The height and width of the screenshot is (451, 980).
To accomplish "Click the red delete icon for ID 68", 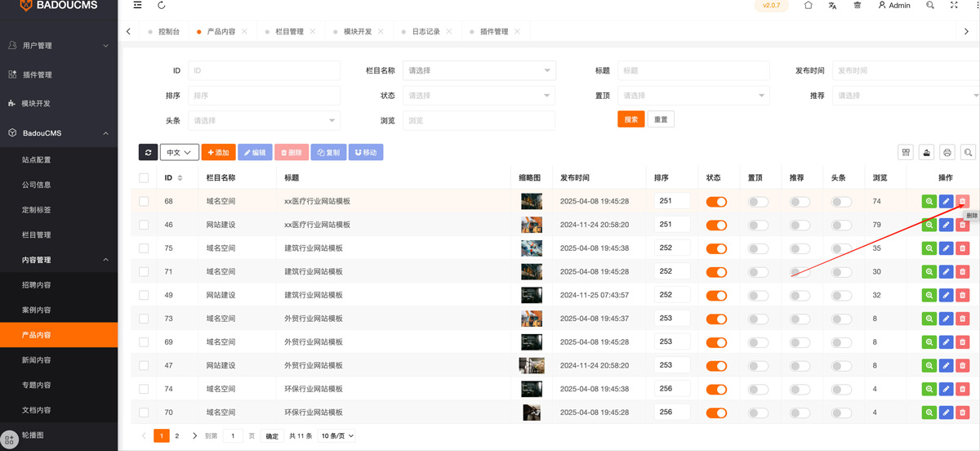I will click(962, 202).
